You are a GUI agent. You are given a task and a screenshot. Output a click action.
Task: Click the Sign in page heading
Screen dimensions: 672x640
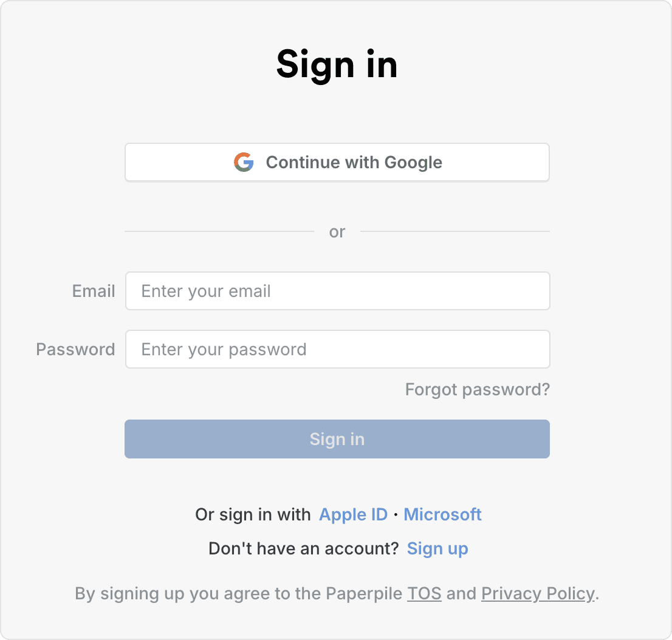click(337, 64)
